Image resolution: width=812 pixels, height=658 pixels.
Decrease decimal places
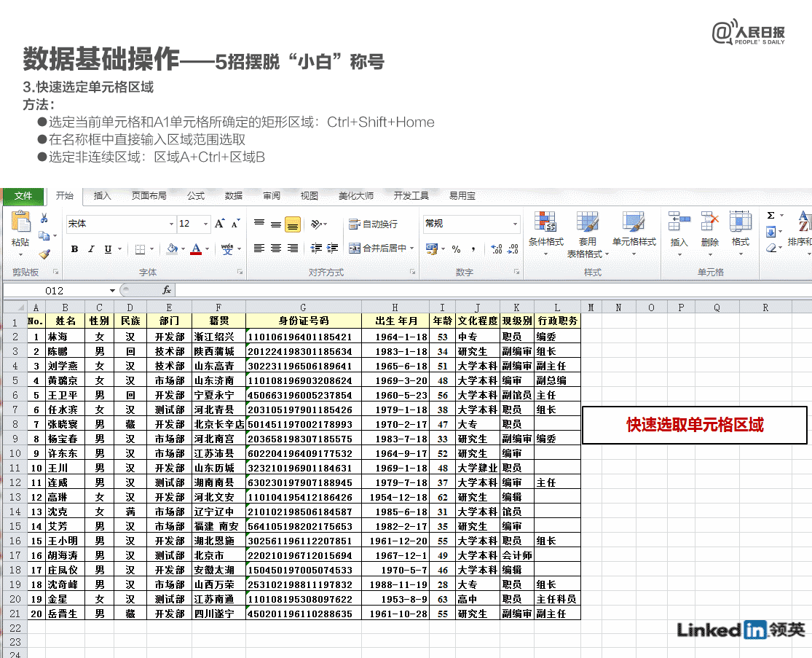(x=513, y=249)
